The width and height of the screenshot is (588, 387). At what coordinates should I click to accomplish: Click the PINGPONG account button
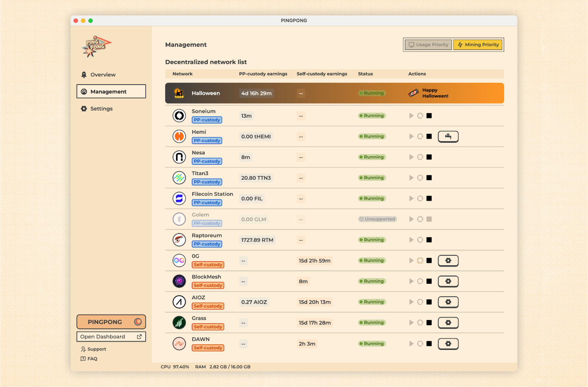point(111,322)
